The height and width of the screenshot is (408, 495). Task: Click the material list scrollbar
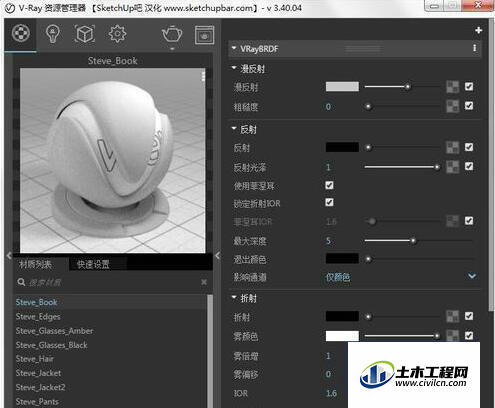(210, 351)
